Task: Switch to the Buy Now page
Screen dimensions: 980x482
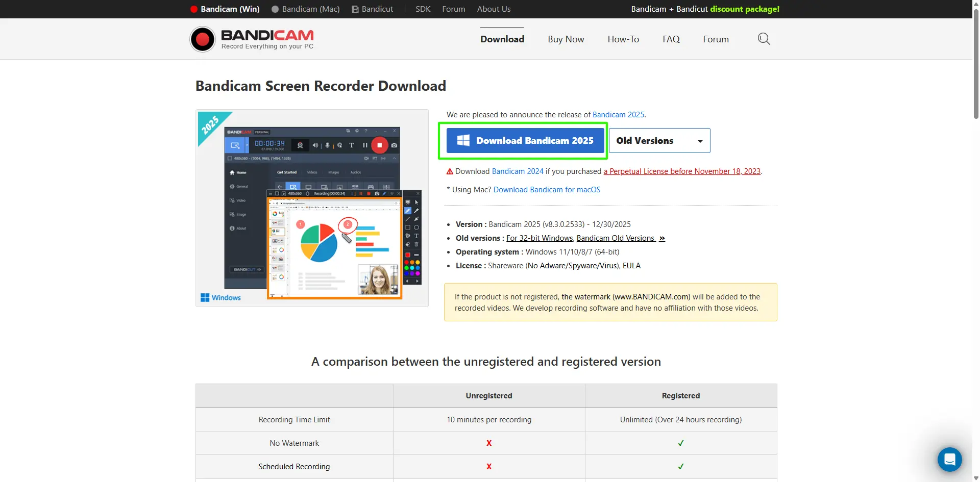Action: click(x=566, y=39)
